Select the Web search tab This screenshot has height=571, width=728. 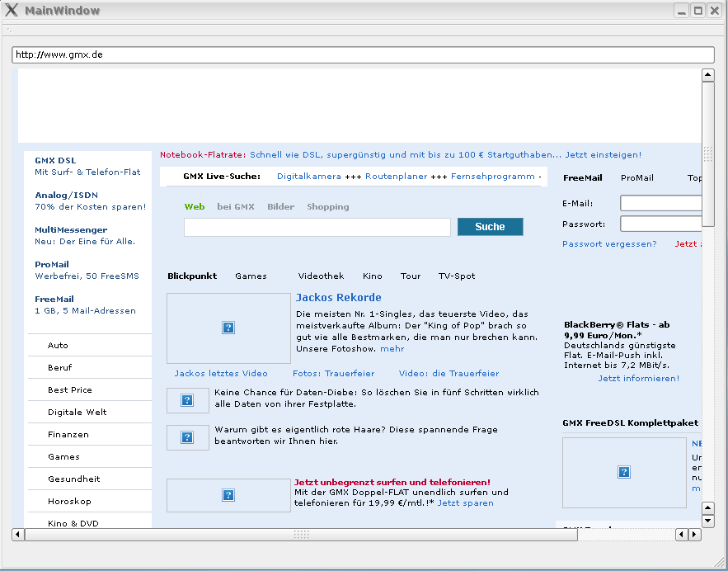pos(195,207)
